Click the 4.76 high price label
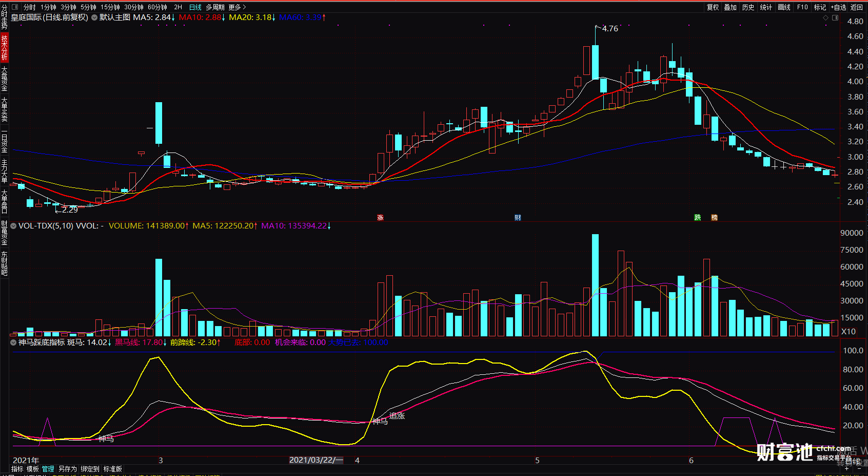 (x=610, y=29)
